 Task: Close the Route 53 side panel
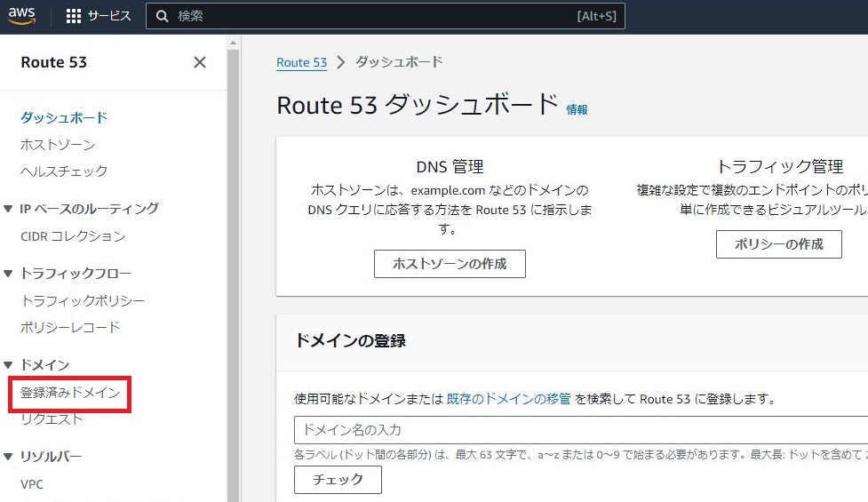[200, 62]
